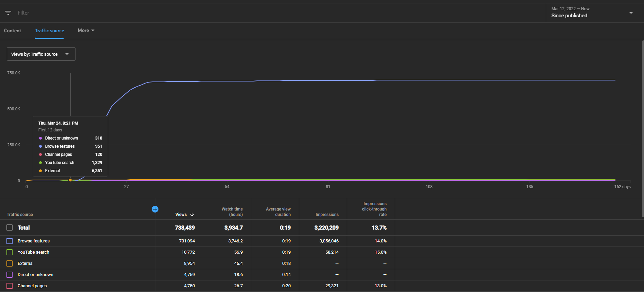The image size is (644, 292).
Task: Click the orange data point on chart
Action: (70, 180)
